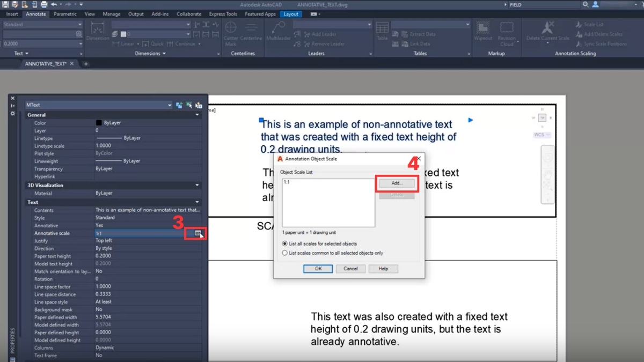Viewport: 644px width, 362px height.
Task: Click the black Color swatch ByLayer property
Action: point(99,123)
